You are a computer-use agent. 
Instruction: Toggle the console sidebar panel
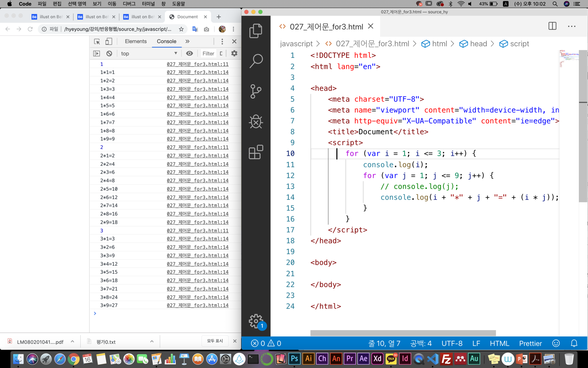coord(96,53)
